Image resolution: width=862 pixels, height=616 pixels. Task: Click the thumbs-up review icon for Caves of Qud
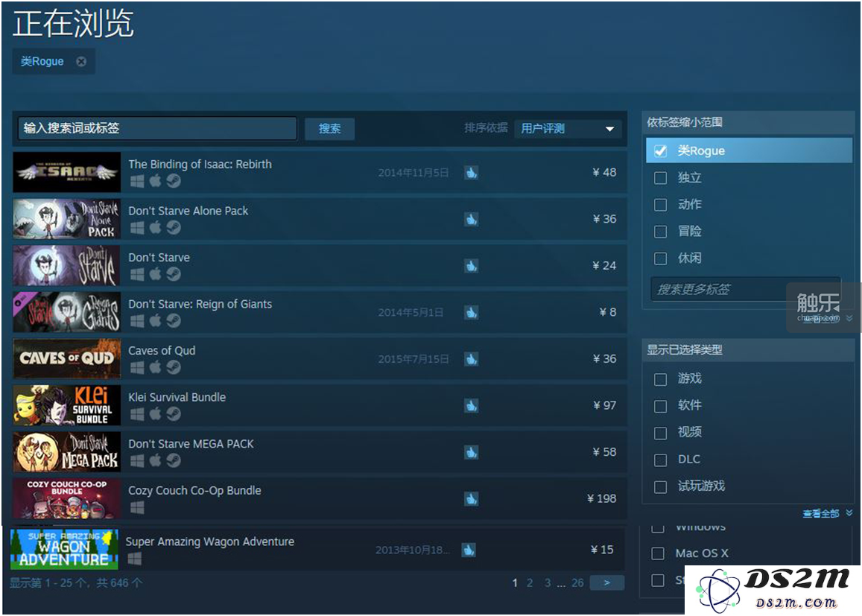471,359
